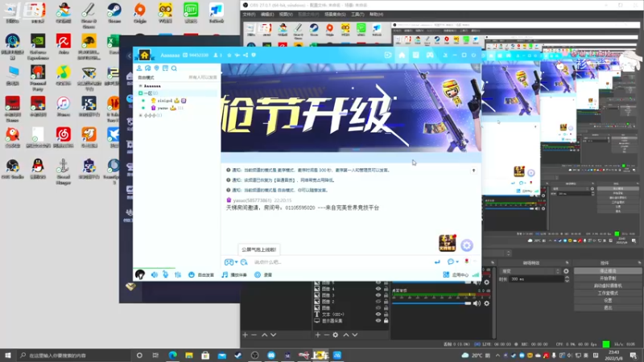Toggle the microphone icon in the YY bottom bar
This screenshot has width=644, height=362.
pos(165,274)
